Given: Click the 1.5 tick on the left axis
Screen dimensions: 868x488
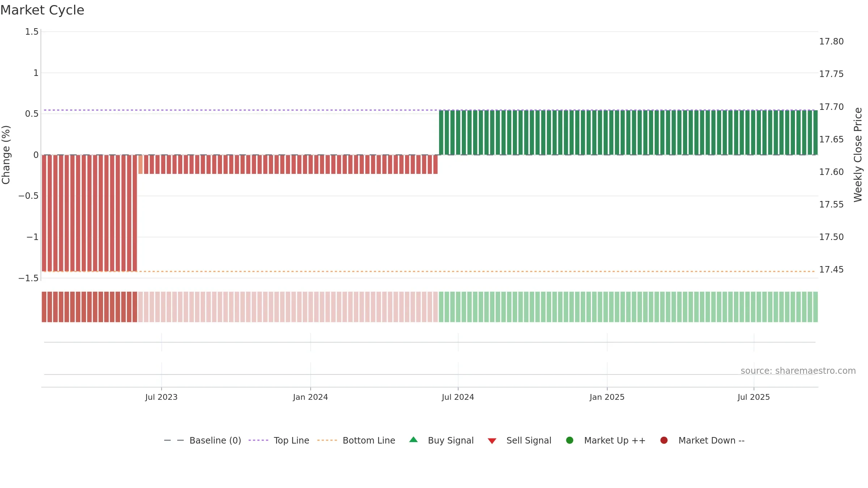Looking at the screenshot, I should click(32, 32).
